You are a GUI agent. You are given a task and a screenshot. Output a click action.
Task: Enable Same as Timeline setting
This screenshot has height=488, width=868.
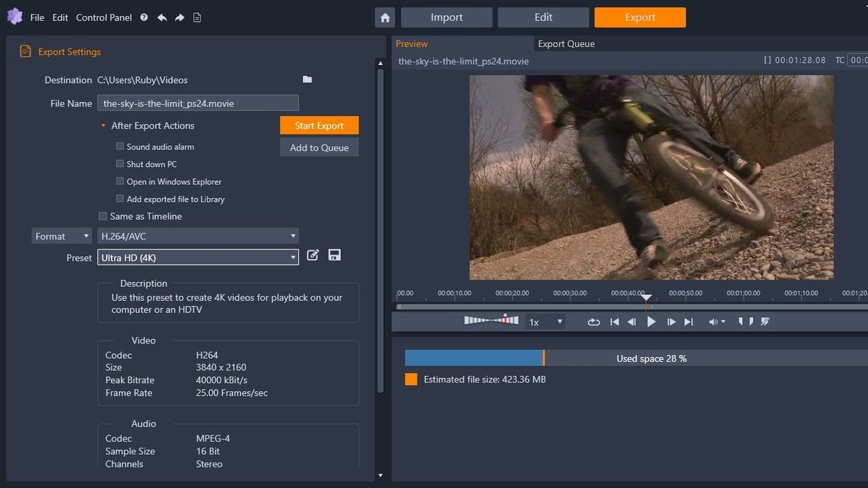(103, 215)
